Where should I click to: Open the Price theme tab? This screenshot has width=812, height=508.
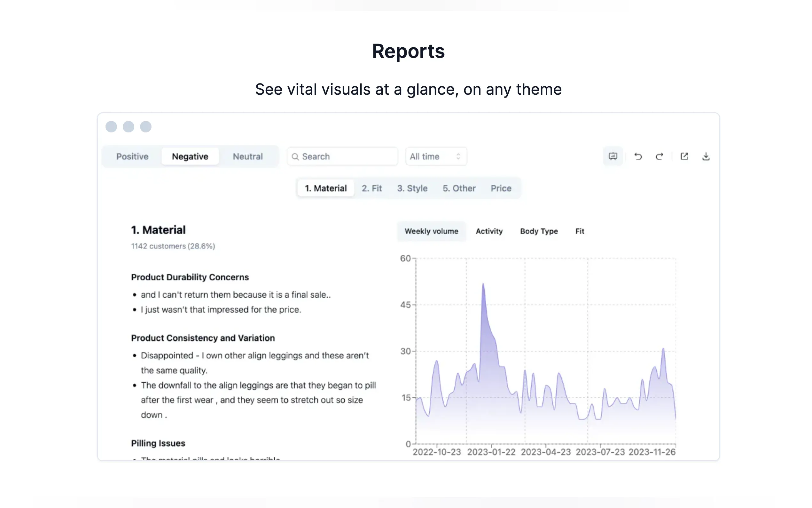(x=501, y=188)
